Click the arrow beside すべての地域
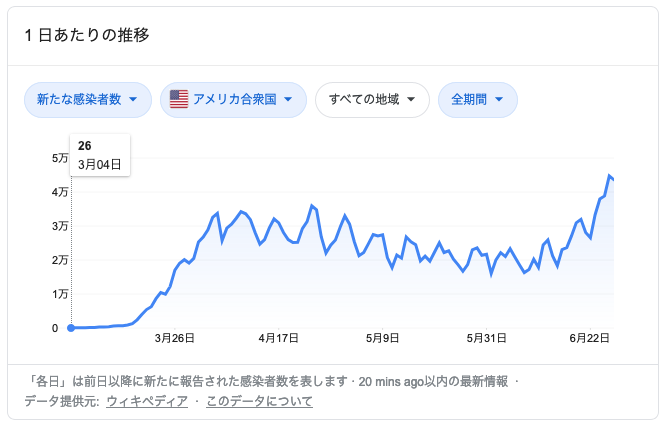This screenshot has width=667, height=427. (411, 99)
